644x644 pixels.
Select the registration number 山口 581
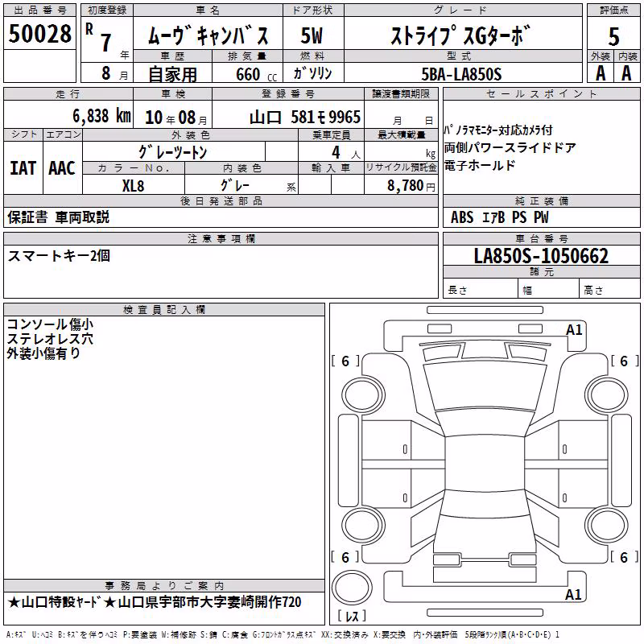pos(305,118)
